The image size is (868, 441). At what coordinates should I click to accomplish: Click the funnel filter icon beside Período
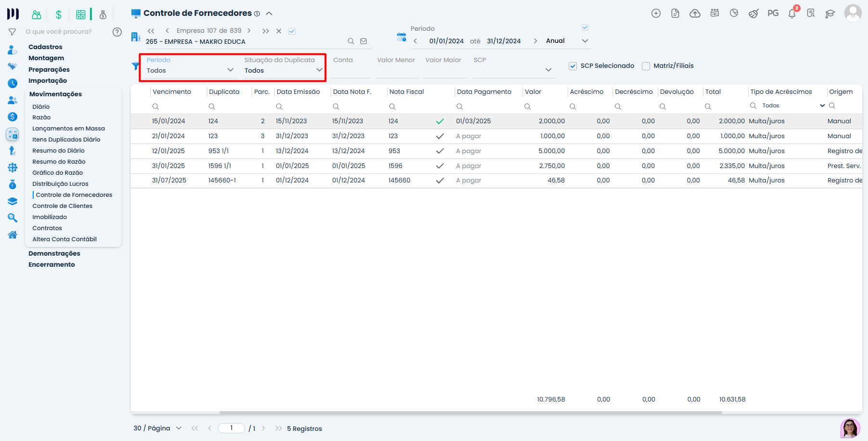136,66
